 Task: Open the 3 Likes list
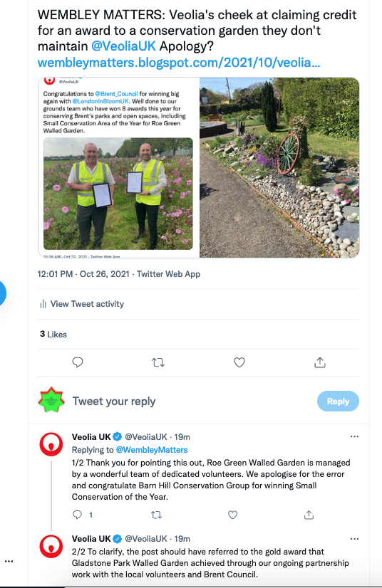[x=53, y=334]
